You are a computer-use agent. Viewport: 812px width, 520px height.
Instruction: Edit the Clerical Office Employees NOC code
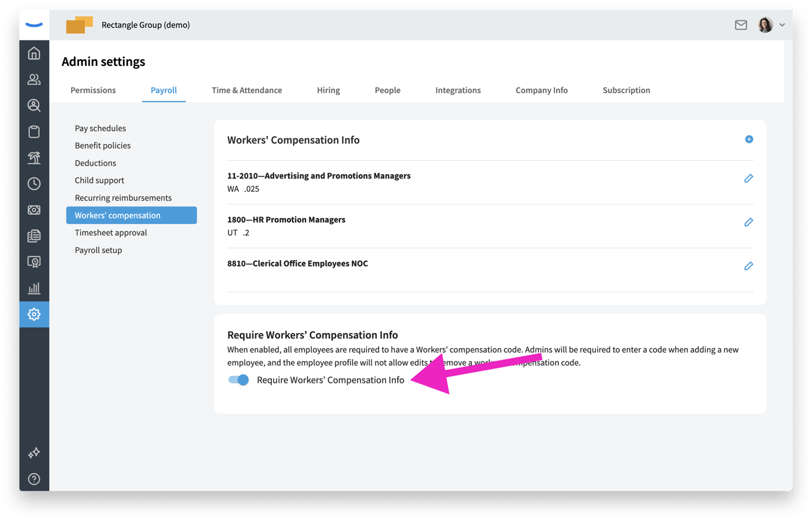pyautogui.click(x=748, y=267)
